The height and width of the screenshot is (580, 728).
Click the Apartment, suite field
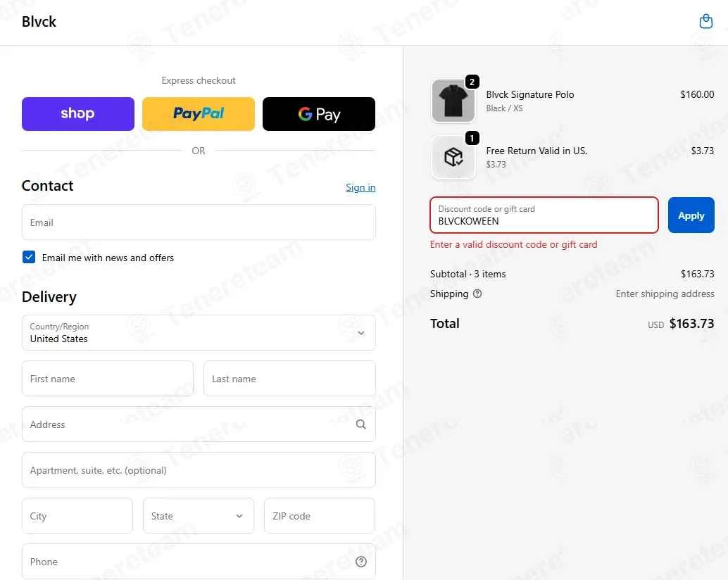(x=199, y=470)
